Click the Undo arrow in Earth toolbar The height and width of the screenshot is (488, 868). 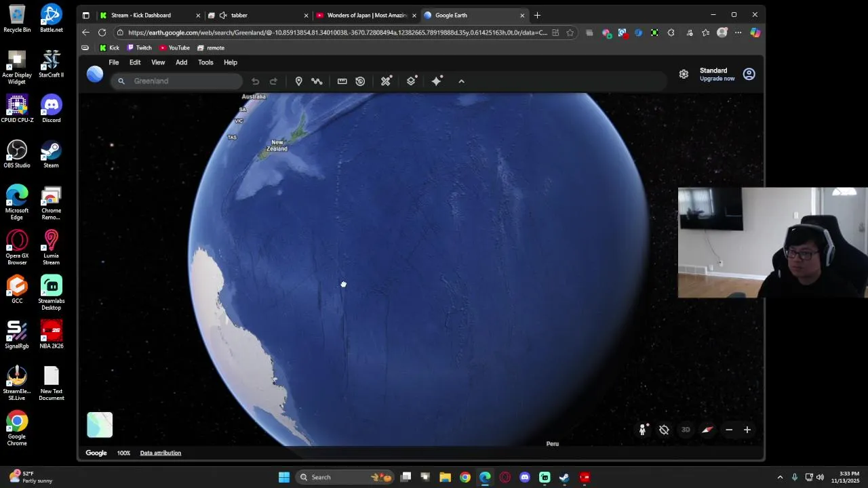(255, 81)
